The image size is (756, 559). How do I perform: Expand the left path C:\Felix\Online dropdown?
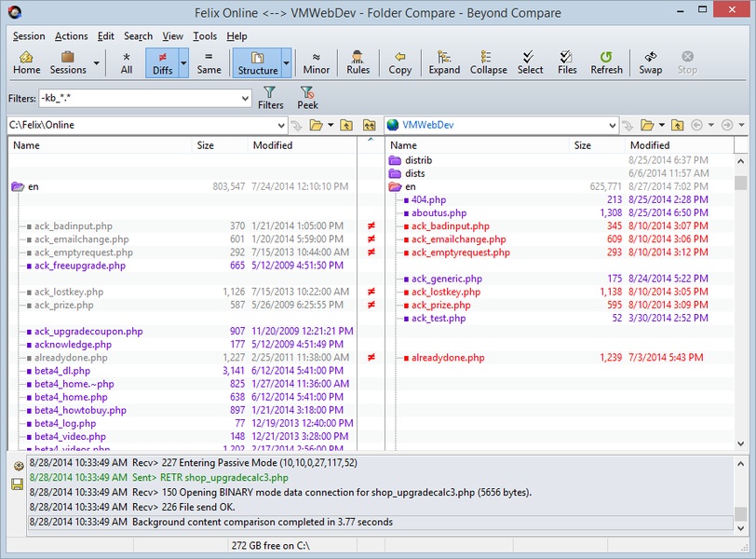(279, 125)
